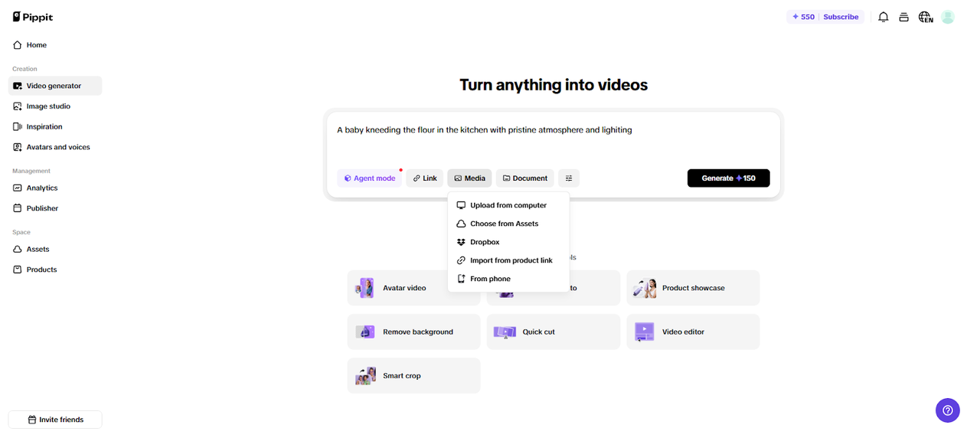Viewport: 980px width, 441px height.
Task: Open the settings sliders icon in prompt box
Action: [x=568, y=178]
